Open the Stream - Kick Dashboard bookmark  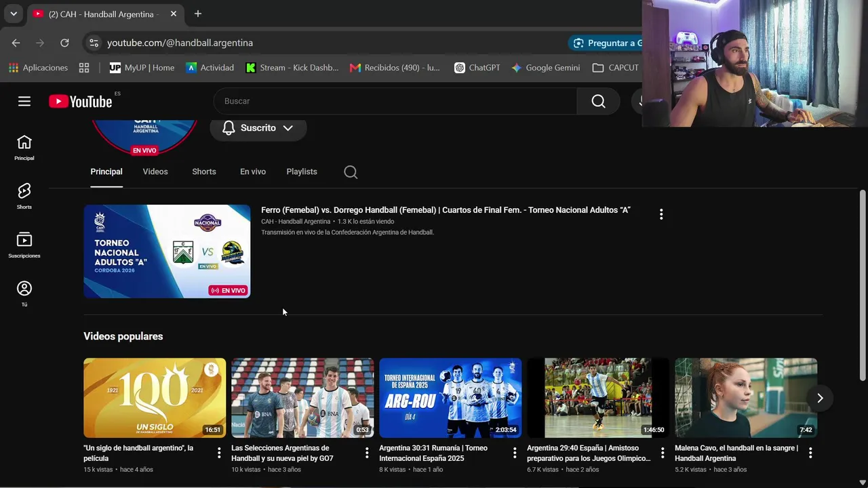(292, 68)
